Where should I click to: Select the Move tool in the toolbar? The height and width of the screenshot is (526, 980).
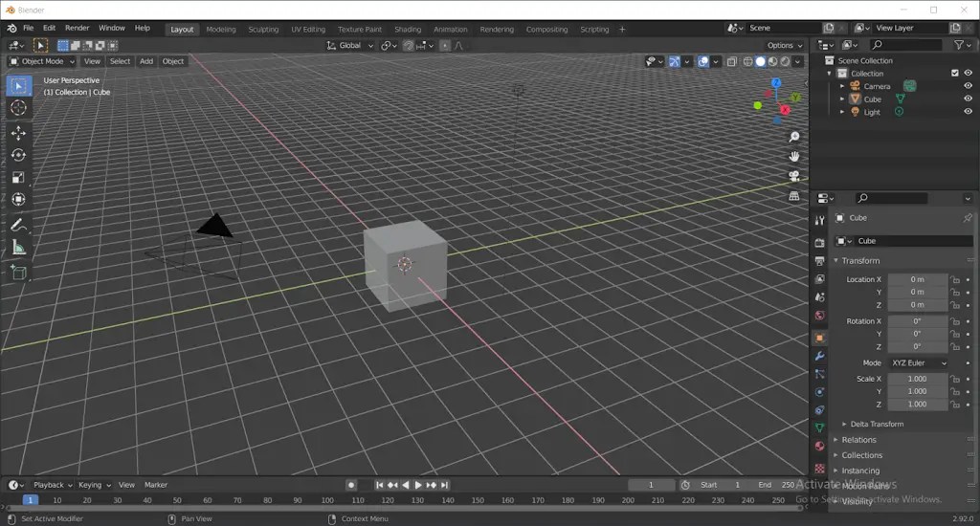pos(18,132)
